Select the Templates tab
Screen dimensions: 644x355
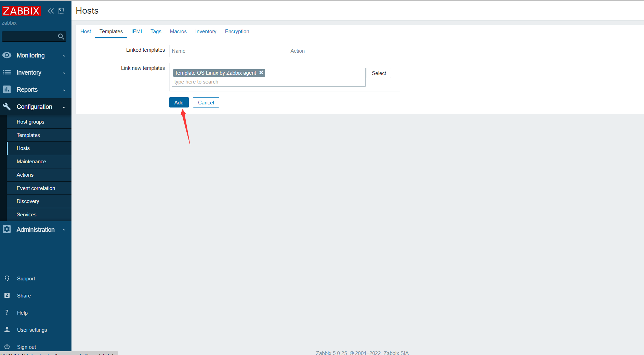tap(111, 31)
